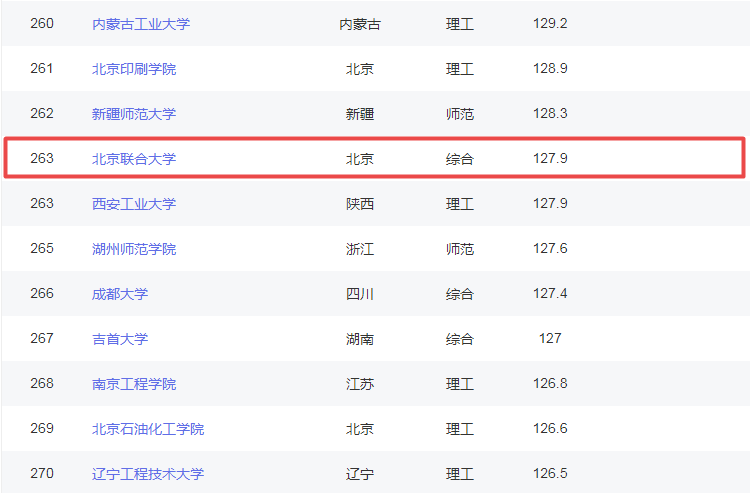Select the score 127.4
This screenshot has height=493, width=750.
pyautogui.click(x=550, y=293)
